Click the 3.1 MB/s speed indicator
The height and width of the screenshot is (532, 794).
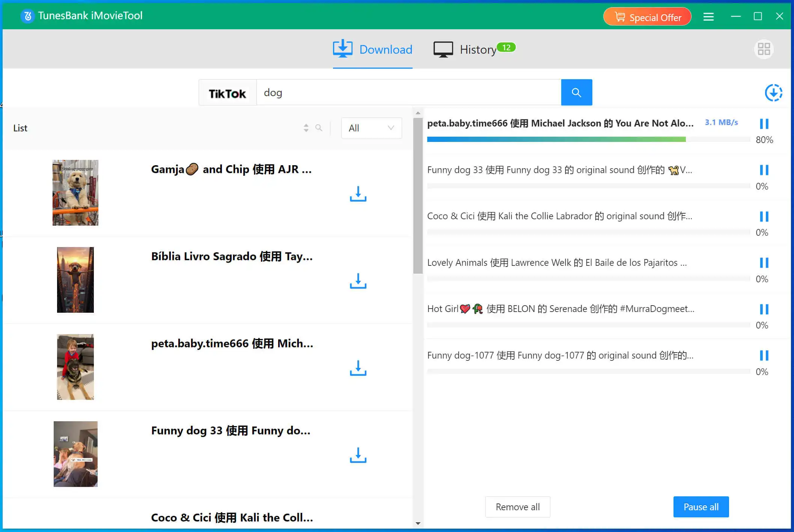click(x=721, y=122)
